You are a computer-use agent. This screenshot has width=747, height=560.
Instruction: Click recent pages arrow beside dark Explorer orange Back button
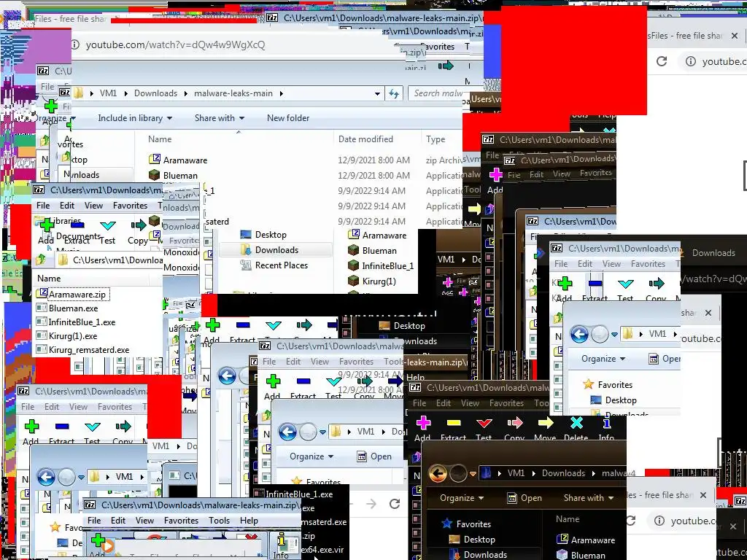click(x=473, y=473)
